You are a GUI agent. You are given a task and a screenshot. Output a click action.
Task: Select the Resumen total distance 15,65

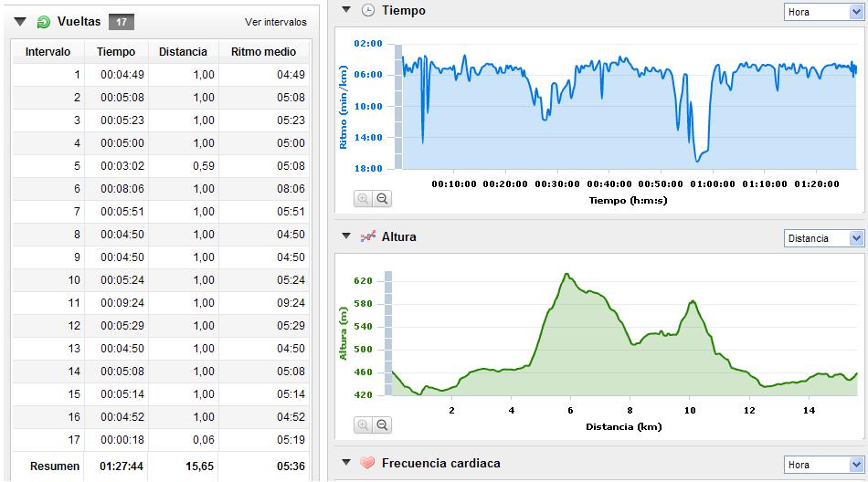click(x=199, y=466)
